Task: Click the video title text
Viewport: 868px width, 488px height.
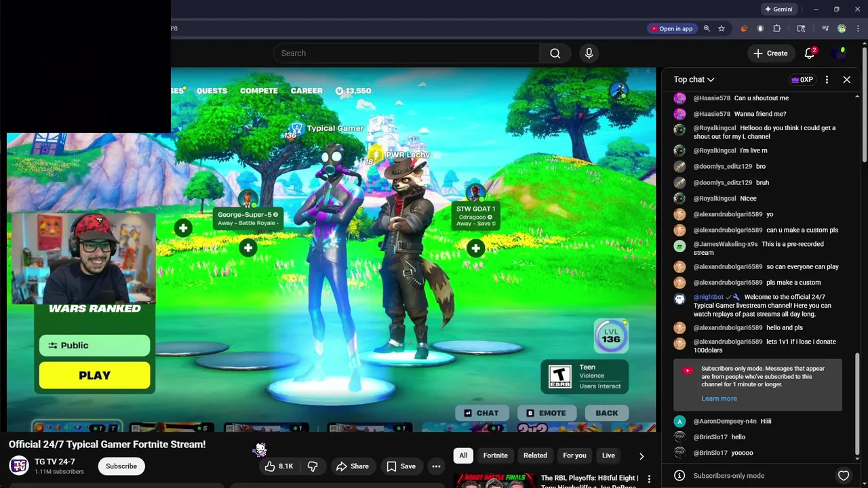Action: pyautogui.click(x=107, y=445)
